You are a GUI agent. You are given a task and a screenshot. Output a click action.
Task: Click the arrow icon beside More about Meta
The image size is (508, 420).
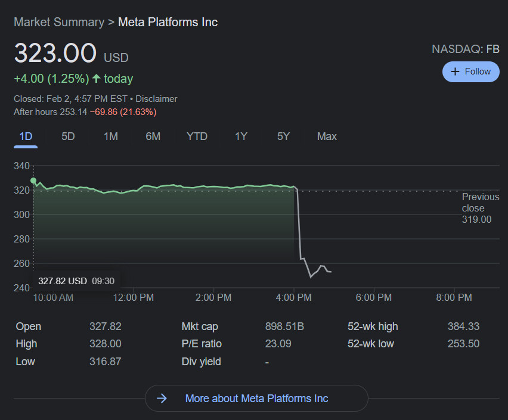pos(162,398)
